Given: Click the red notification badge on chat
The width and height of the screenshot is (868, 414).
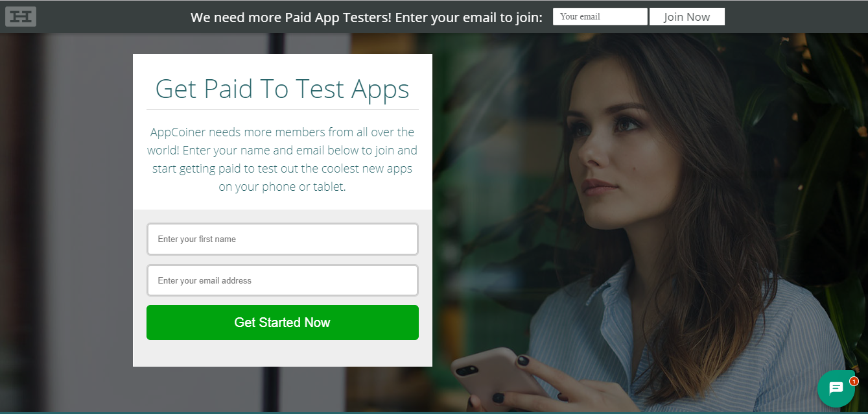Looking at the screenshot, I should [854, 382].
